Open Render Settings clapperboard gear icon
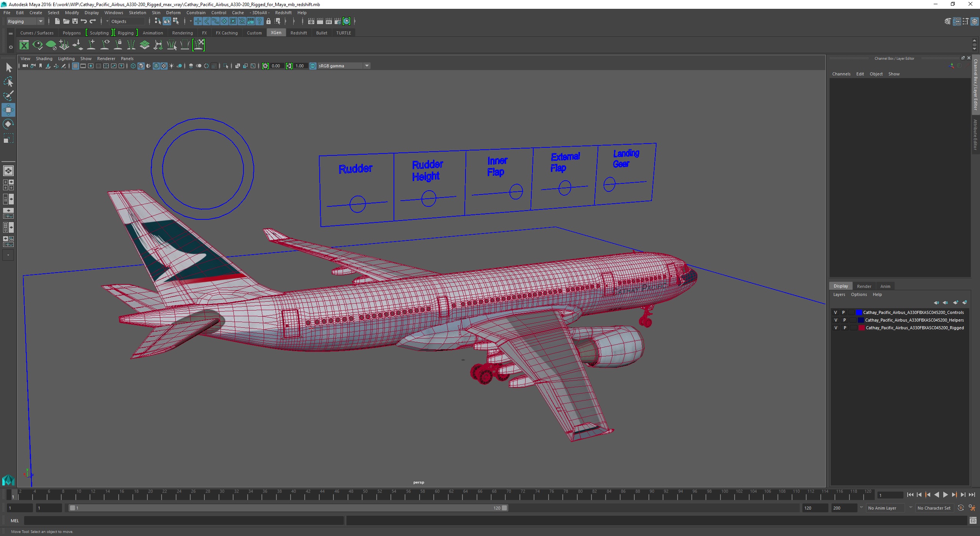The height and width of the screenshot is (536, 980). (x=338, y=21)
